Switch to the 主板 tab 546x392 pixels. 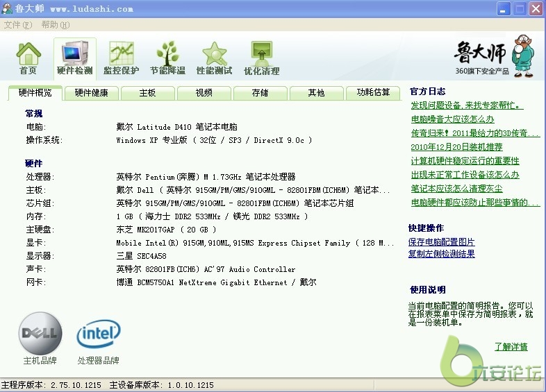(147, 93)
